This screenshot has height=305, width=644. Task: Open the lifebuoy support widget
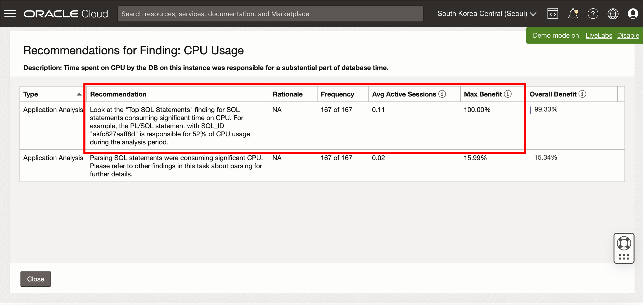624,243
